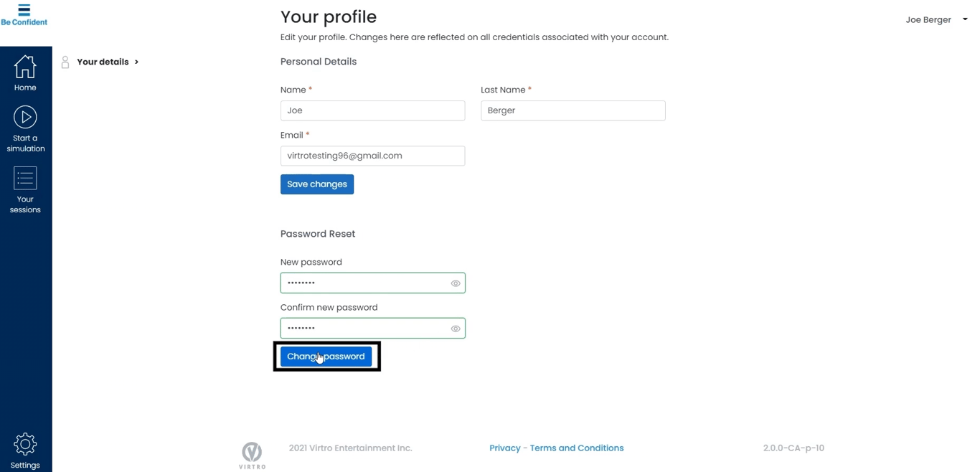Click the Start a simulation play icon

tap(25, 117)
